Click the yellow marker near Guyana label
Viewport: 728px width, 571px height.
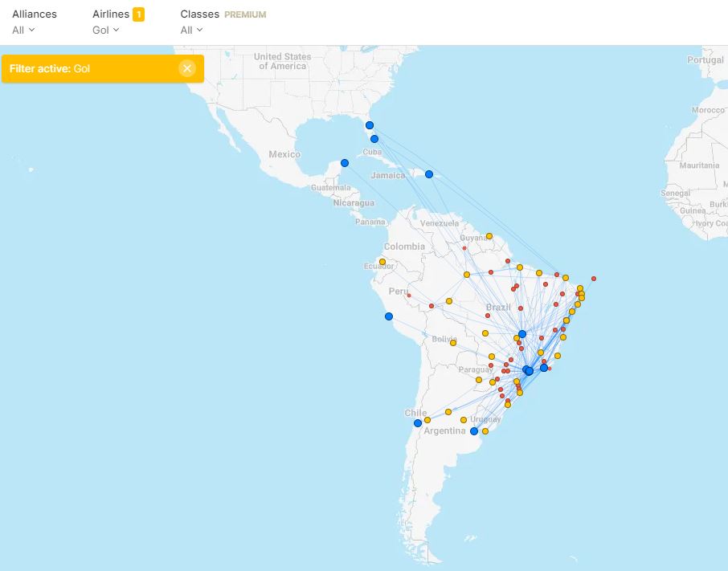489,236
